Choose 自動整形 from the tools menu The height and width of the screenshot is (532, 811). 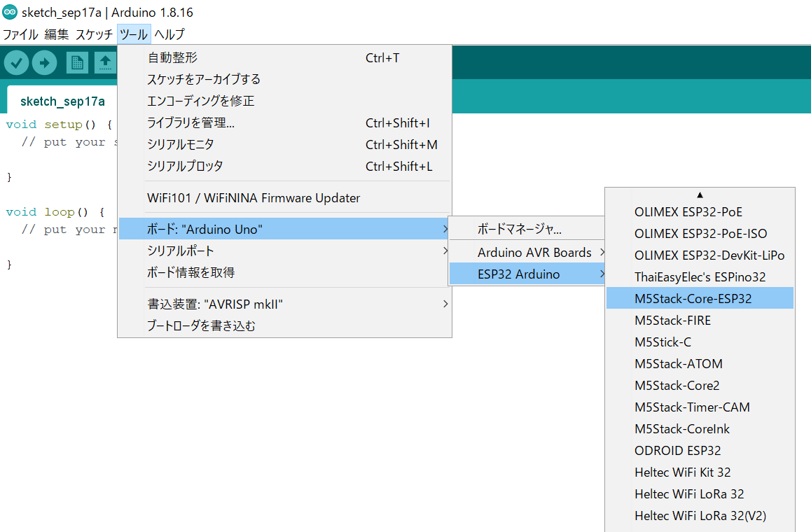[x=285, y=58]
